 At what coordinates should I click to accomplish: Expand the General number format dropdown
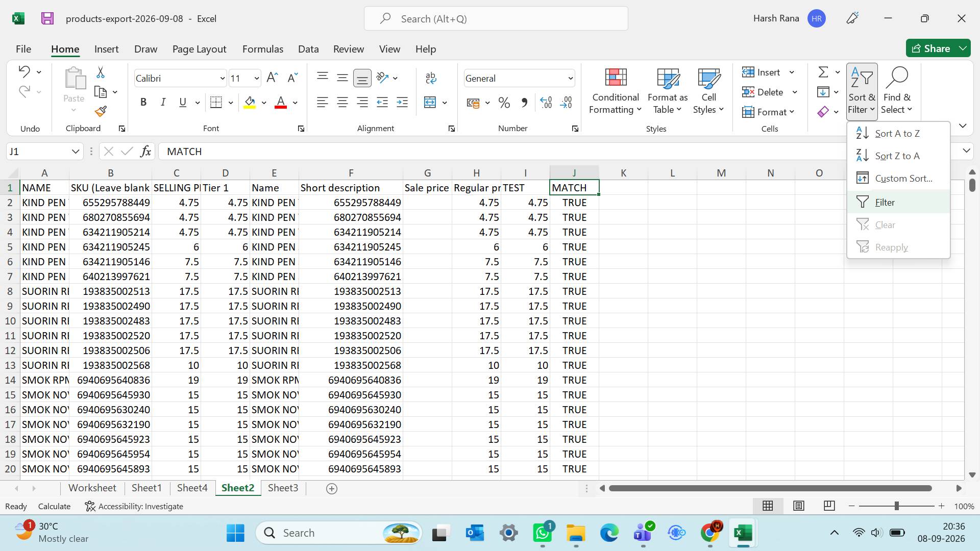click(570, 79)
